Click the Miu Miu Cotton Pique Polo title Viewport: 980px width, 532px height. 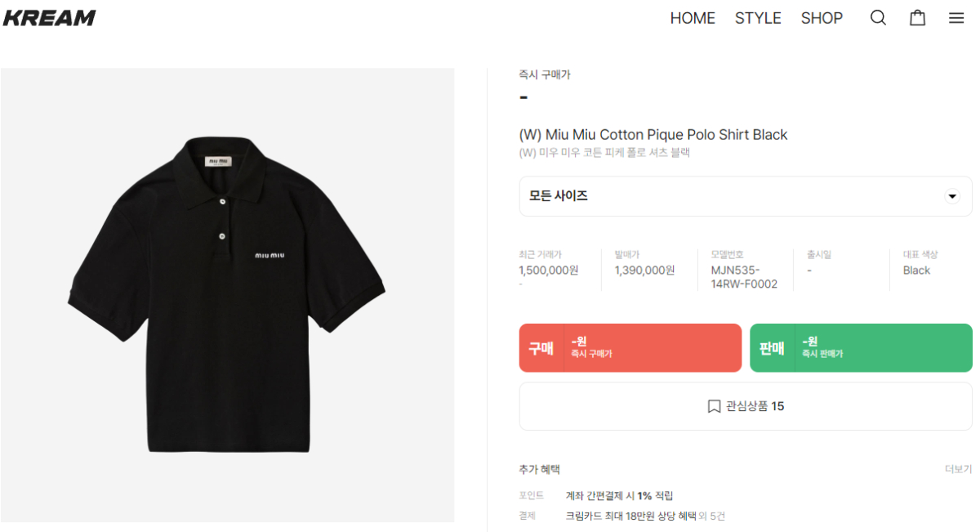(x=653, y=135)
